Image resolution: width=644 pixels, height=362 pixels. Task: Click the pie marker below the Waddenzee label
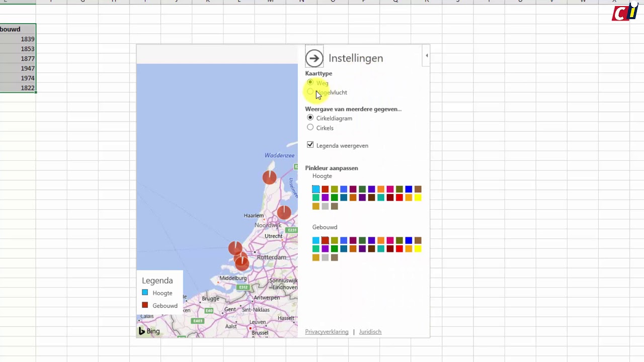269,177
